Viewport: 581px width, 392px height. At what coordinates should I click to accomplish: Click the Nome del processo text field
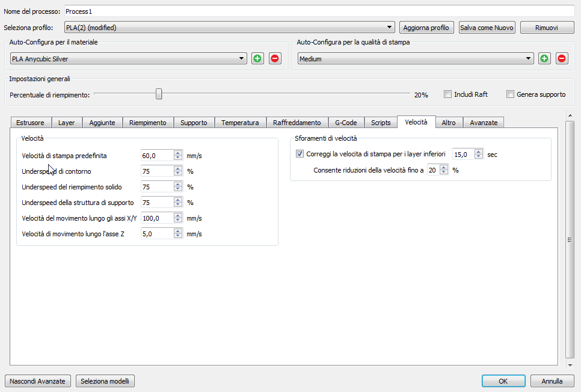coord(319,11)
